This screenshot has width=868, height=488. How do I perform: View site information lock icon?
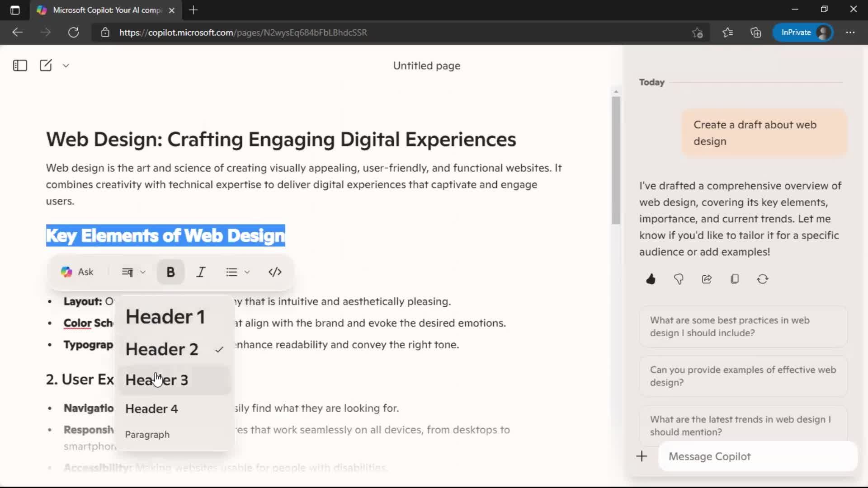click(x=105, y=33)
